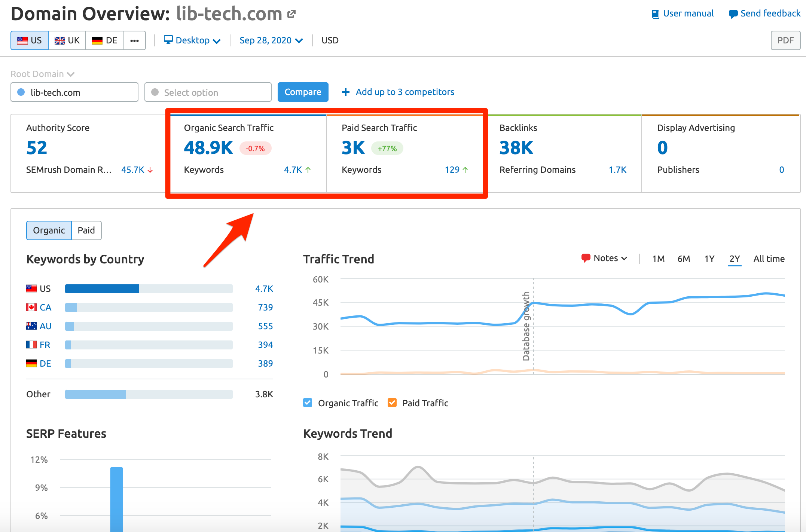The height and width of the screenshot is (532, 806).
Task: Click the Other keywords bar
Action: point(149,394)
